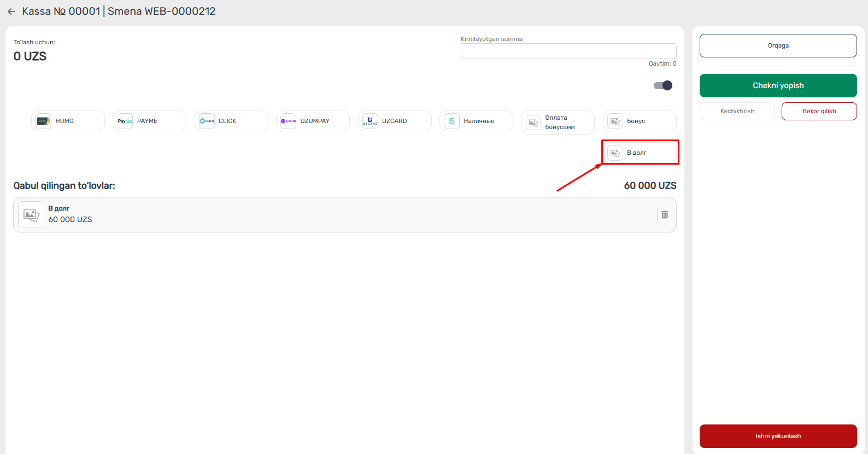The image size is (868, 454).
Task: Pick the UZUMPAY payment logo
Action: click(288, 121)
